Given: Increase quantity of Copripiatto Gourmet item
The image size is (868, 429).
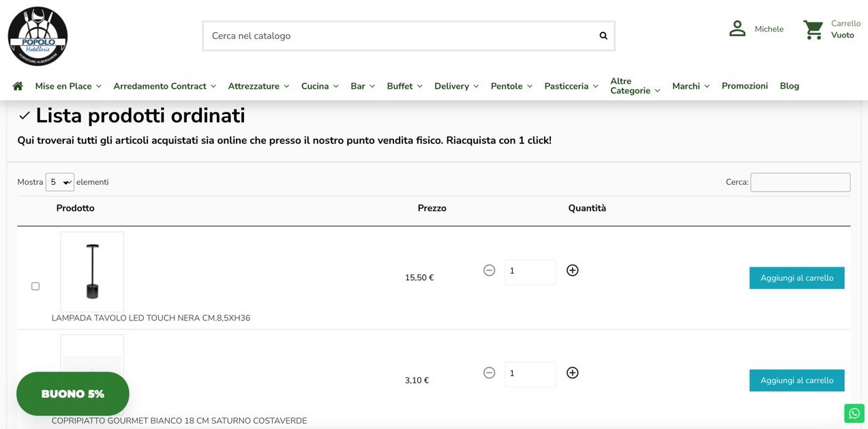Looking at the screenshot, I should tap(573, 373).
